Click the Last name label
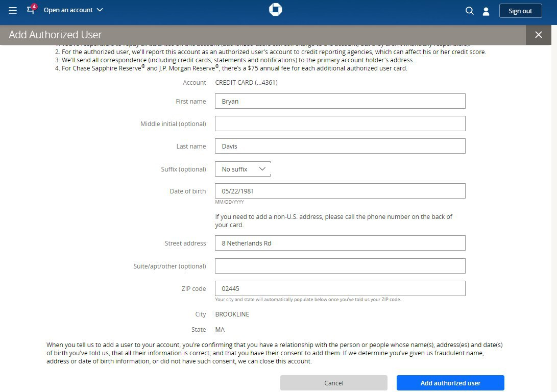Screen dimensions: 557x392 point(191,146)
